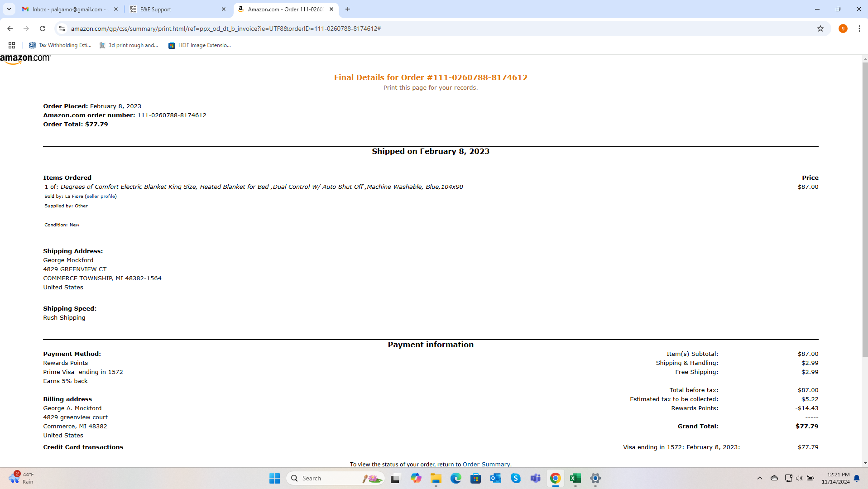This screenshot has height=489, width=868.
Task: Click the Windows taskbar Search box
Action: 336,478
